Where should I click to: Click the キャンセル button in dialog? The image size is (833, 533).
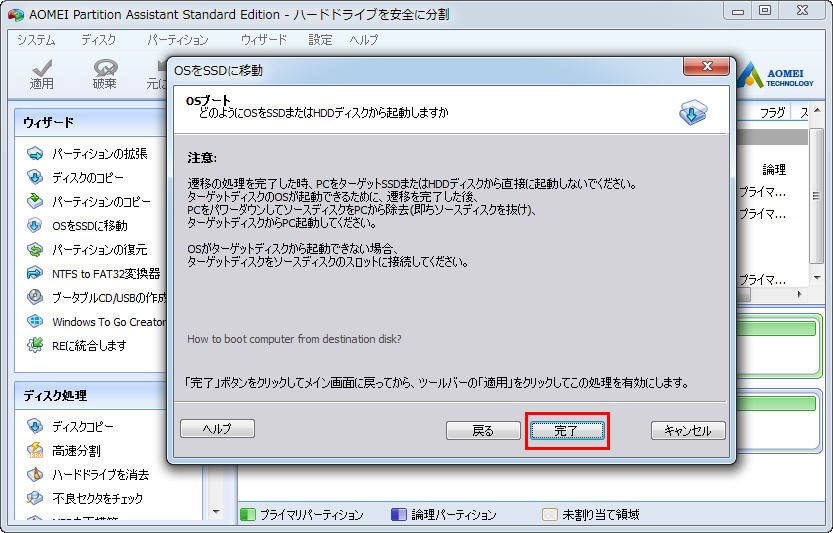(688, 430)
